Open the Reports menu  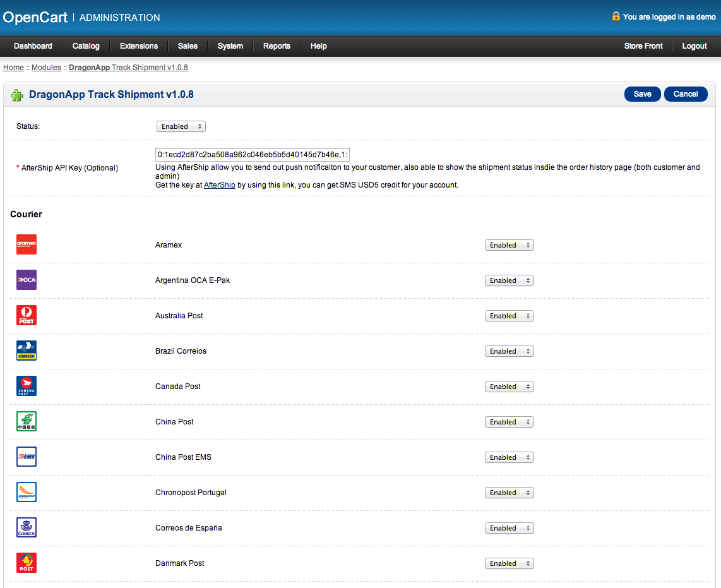click(x=277, y=46)
